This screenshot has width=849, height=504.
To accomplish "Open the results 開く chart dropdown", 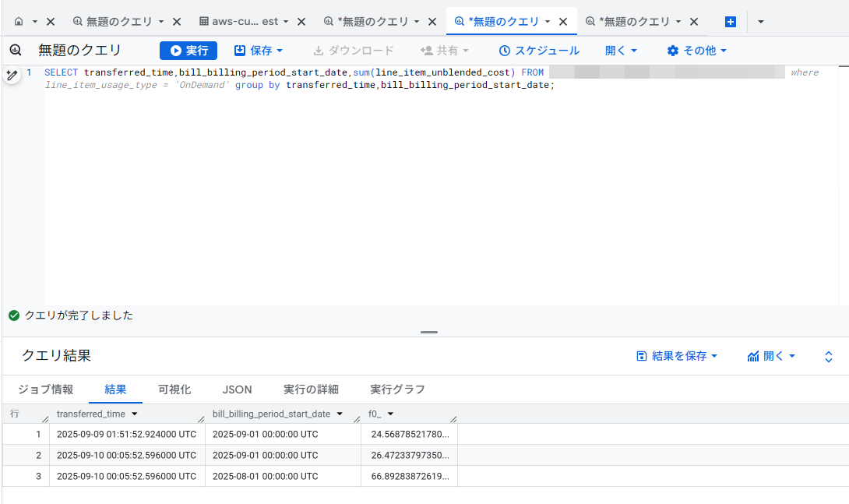I will tap(771, 356).
